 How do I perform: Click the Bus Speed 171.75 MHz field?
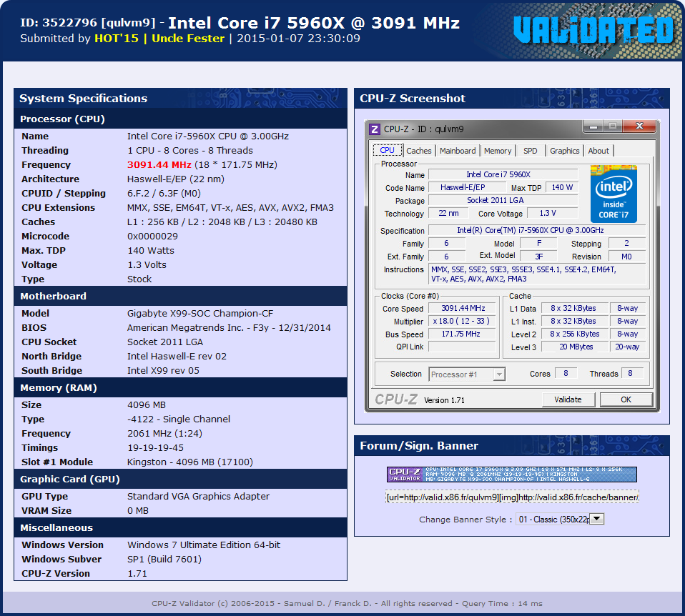[463, 334]
